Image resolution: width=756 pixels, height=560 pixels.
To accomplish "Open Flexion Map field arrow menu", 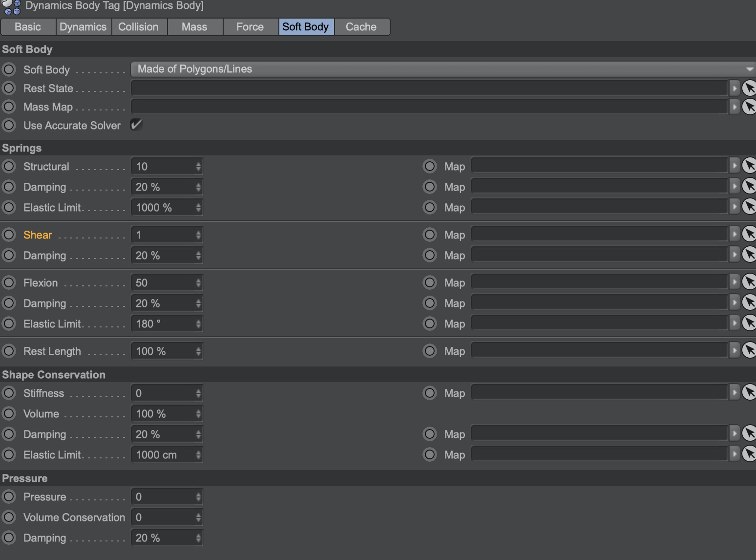I will tap(735, 282).
